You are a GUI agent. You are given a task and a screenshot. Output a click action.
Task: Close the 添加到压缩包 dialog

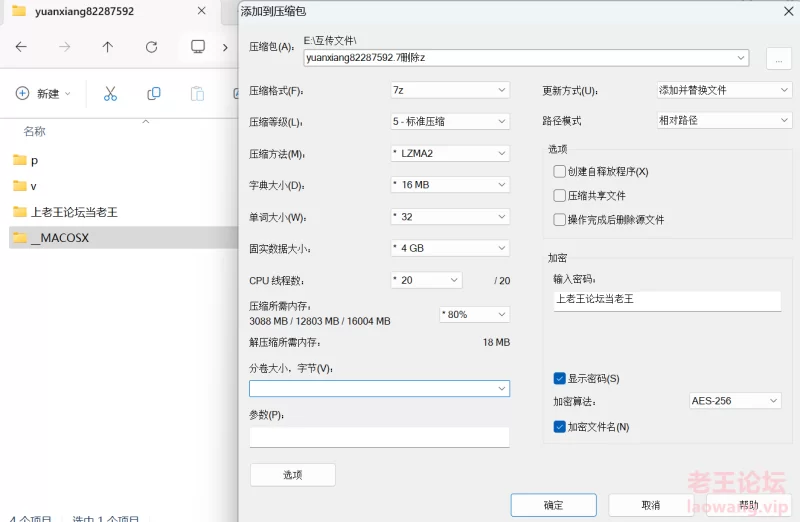tap(788, 11)
